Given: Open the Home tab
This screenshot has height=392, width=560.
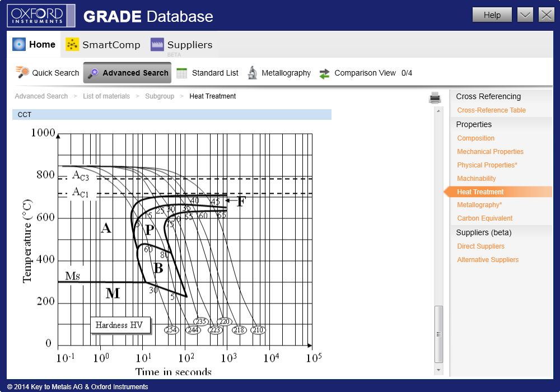Looking at the screenshot, I should point(34,44).
